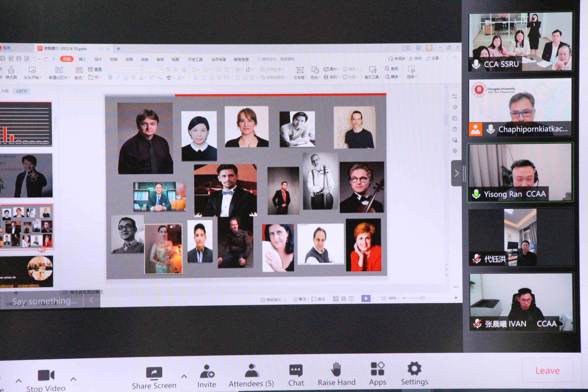This screenshot has height=392, width=588.
Task: Expand the Stop Video options caret
Action: click(x=73, y=379)
